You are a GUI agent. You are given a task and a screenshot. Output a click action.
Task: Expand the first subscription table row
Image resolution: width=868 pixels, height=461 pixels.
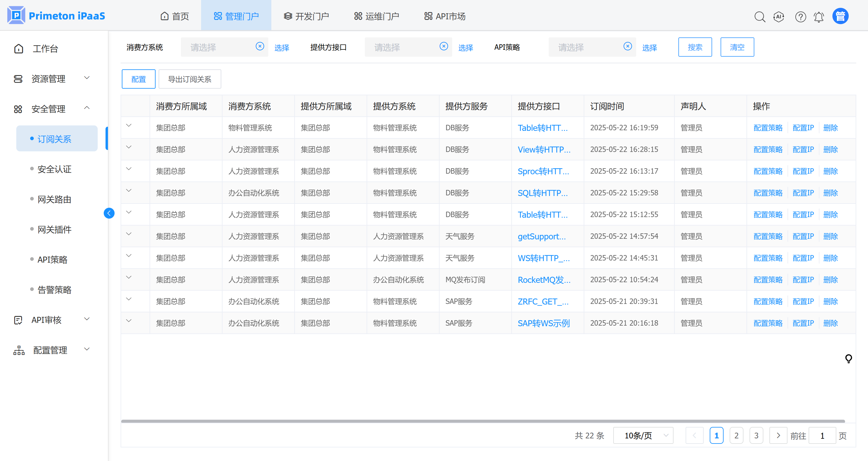point(129,125)
